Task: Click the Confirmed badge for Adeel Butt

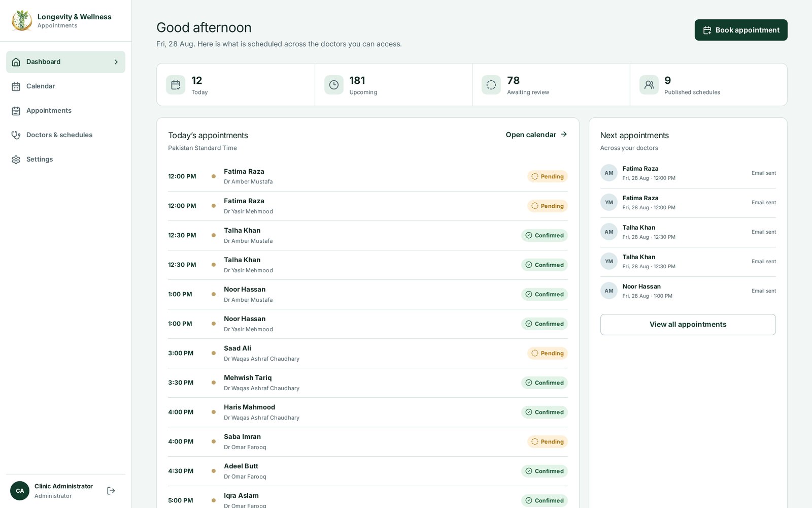Action: click(x=545, y=471)
